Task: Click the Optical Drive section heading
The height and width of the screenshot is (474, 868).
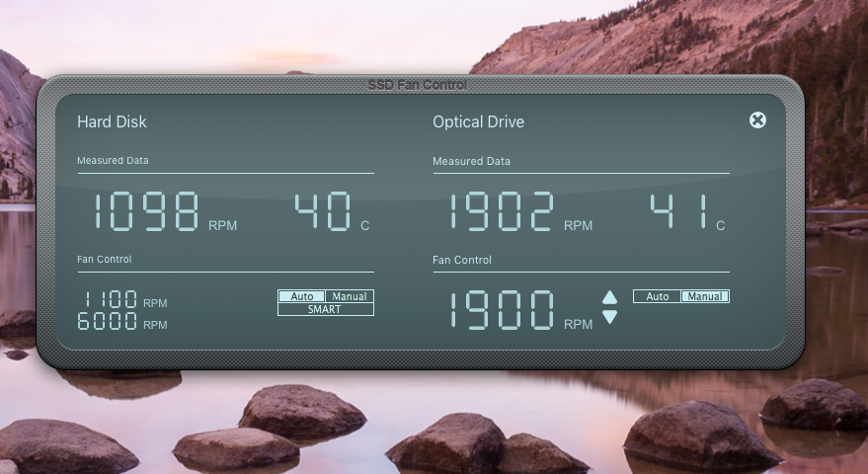Action: click(478, 121)
